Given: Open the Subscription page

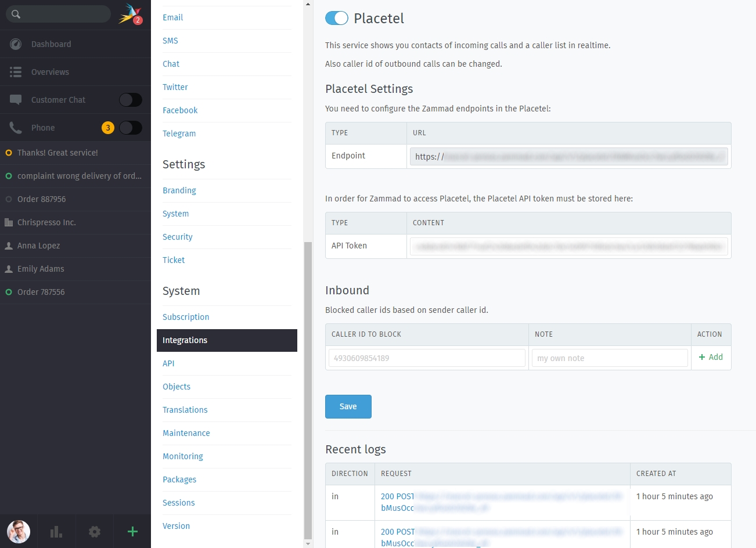Looking at the screenshot, I should point(186,317).
